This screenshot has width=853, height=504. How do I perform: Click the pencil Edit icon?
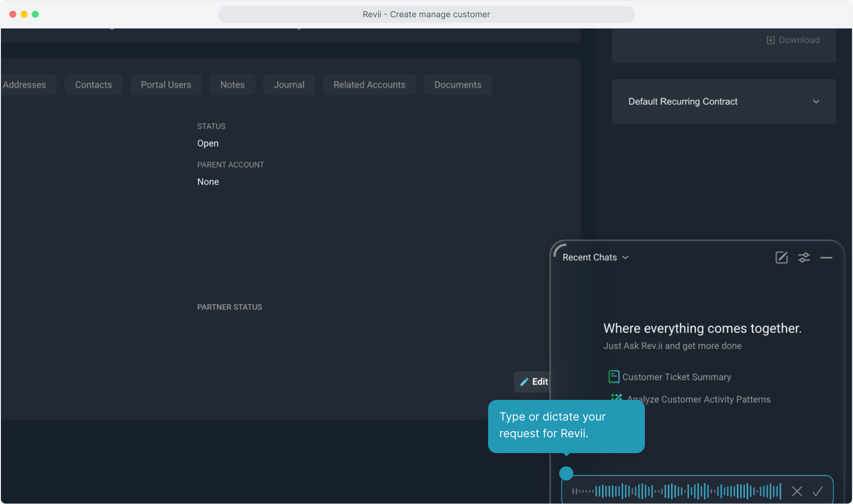pos(524,382)
